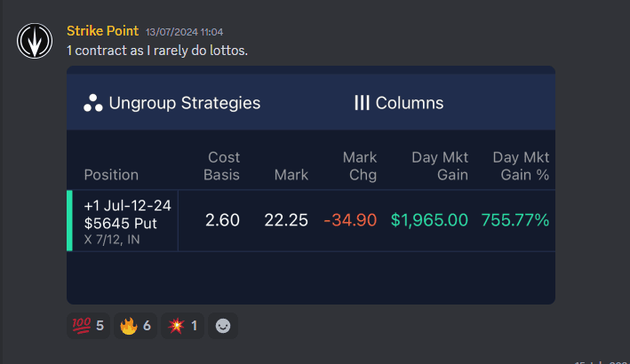Click the Mark column header
The height and width of the screenshot is (364, 630).
tap(291, 175)
